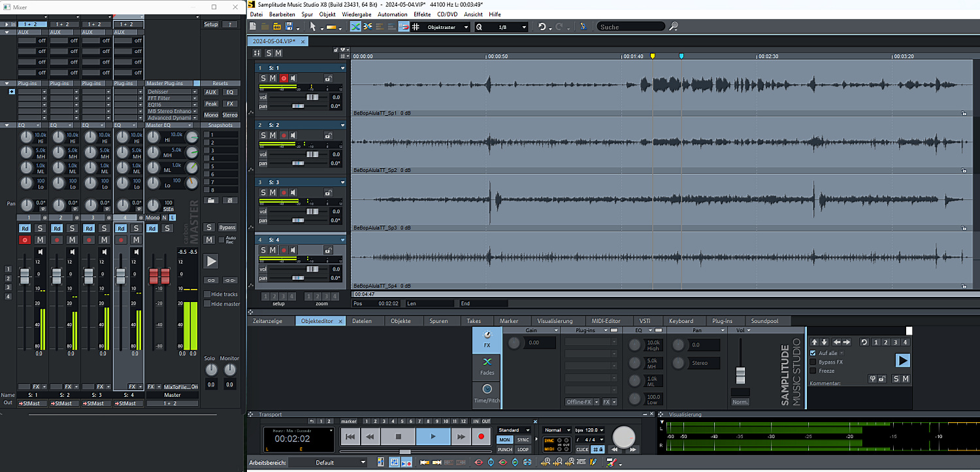
Task: Toggle the LOOP button in transport
Action: [523, 450]
